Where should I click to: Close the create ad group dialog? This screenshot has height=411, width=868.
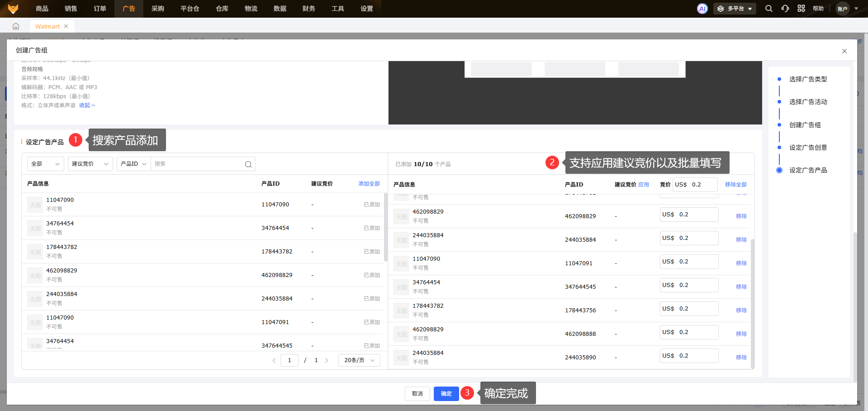point(844,51)
